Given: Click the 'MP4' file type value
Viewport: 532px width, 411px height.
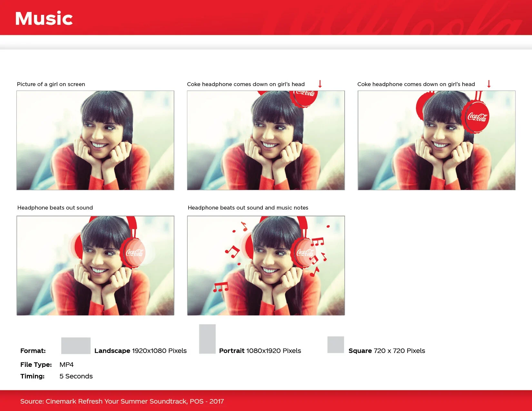Looking at the screenshot, I should click(x=66, y=365).
